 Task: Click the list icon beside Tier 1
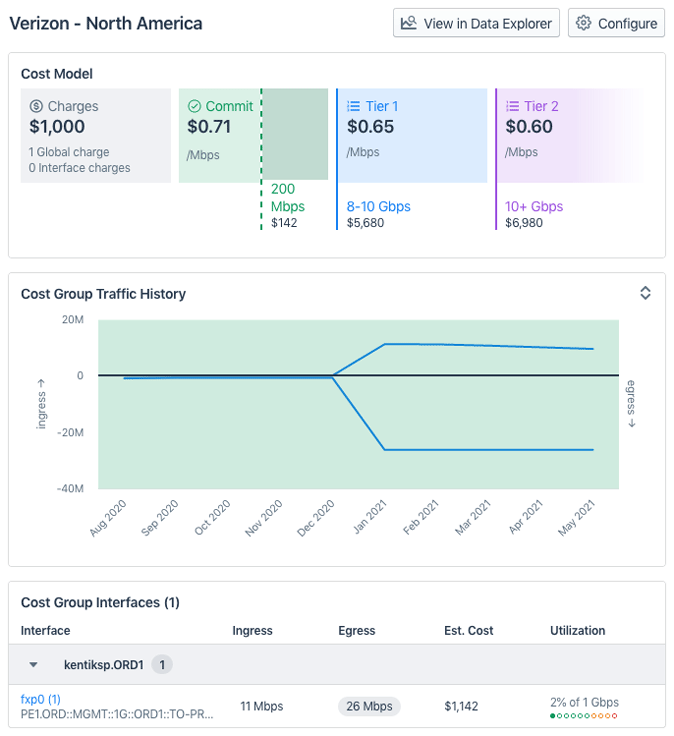click(x=353, y=106)
